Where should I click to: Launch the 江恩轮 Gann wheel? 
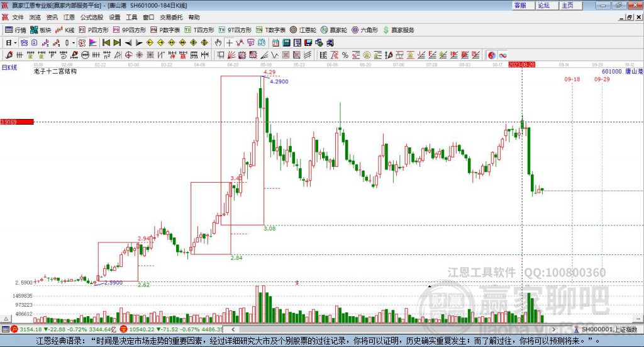click(x=303, y=30)
